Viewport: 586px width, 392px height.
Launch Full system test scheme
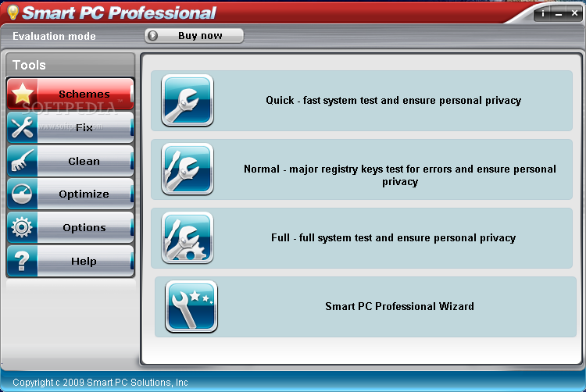[362, 238]
